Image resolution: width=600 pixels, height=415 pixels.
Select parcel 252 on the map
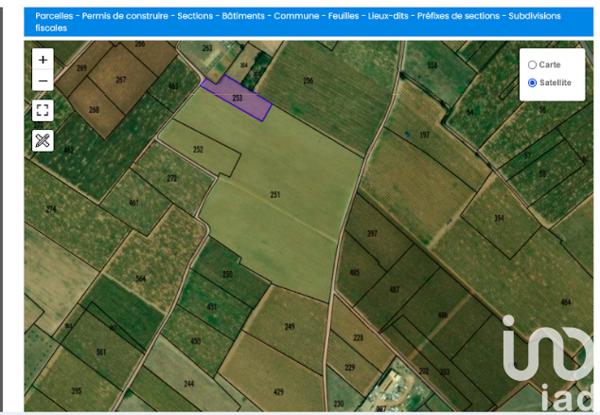(198, 150)
